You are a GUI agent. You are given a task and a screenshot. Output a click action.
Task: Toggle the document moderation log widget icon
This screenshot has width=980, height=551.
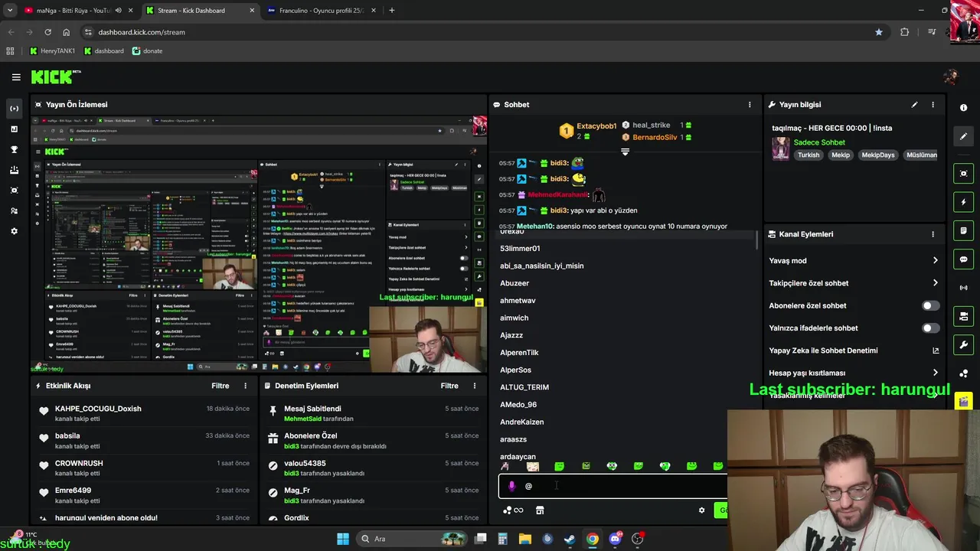pos(964,230)
